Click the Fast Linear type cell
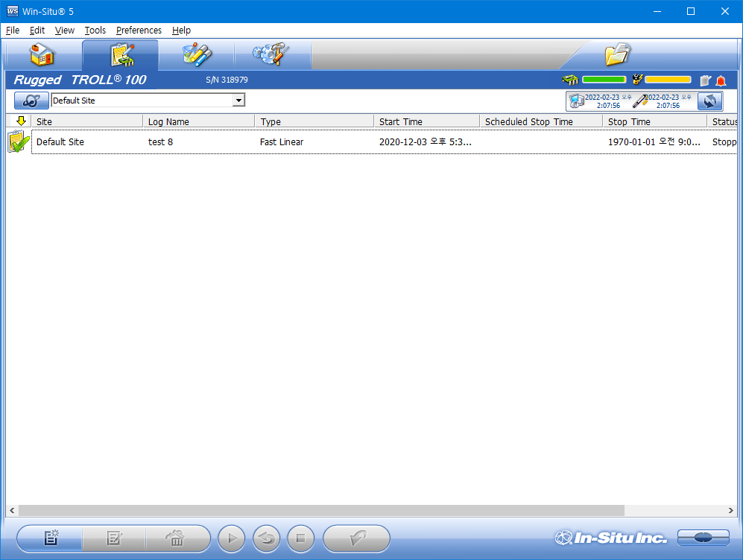This screenshot has width=743, height=560. tap(282, 142)
